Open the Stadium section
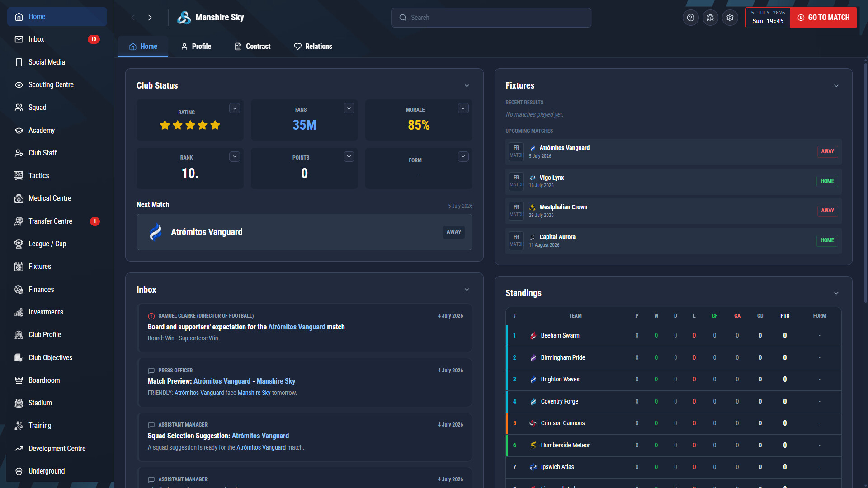This screenshot has width=868, height=488. [57, 403]
